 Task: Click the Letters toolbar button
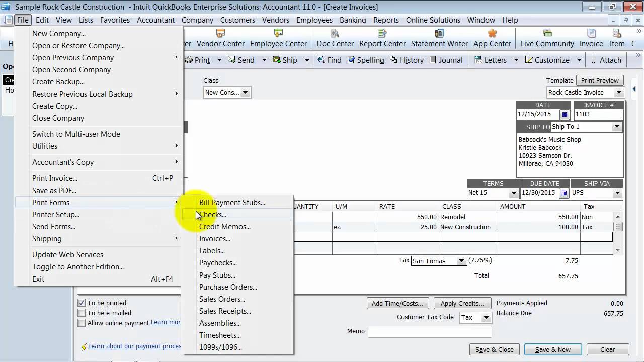point(491,60)
